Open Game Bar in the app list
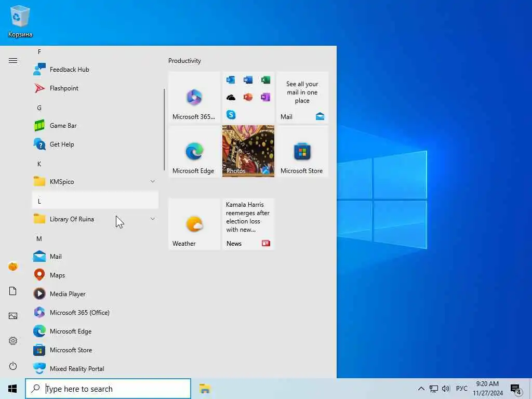Image resolution: width=532 pixels, height=399 pixels. click(x=95, y=126)
